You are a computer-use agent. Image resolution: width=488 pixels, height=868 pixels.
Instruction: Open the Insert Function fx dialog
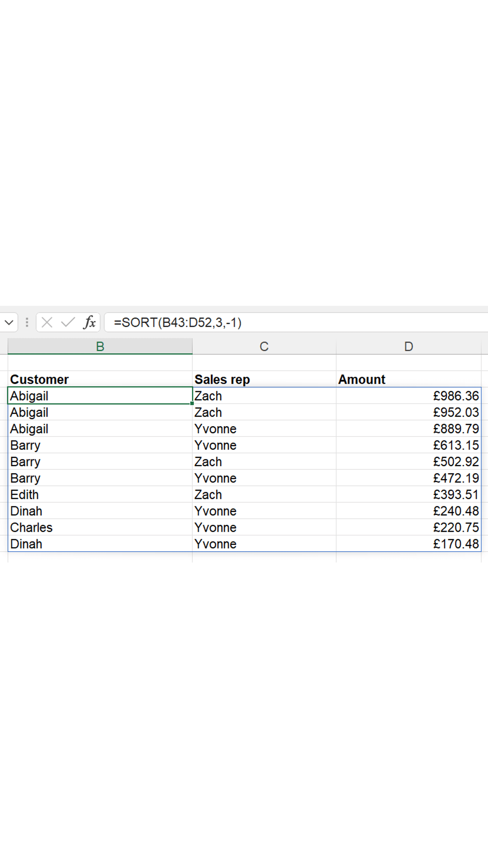tap(90, 323)
